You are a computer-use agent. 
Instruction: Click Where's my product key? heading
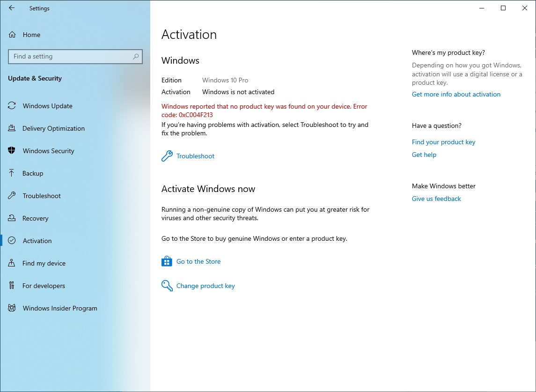click(x=448, y=52)
